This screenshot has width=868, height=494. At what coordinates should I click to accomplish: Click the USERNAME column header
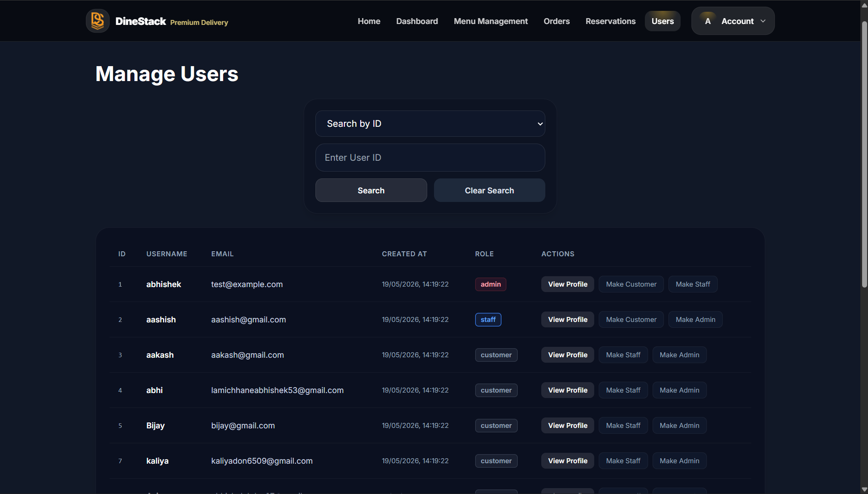167,254
